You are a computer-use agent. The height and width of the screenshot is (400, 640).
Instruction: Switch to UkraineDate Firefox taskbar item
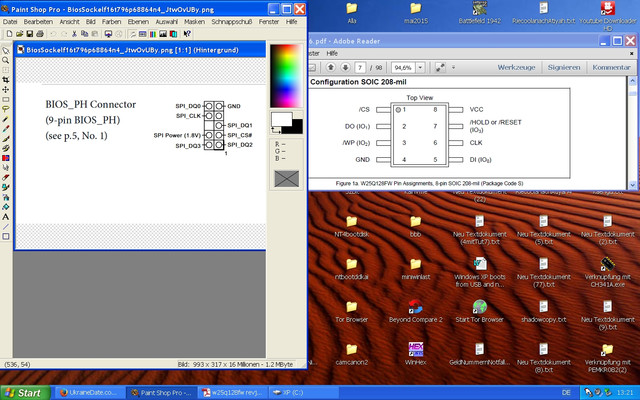tap(89, 393)
